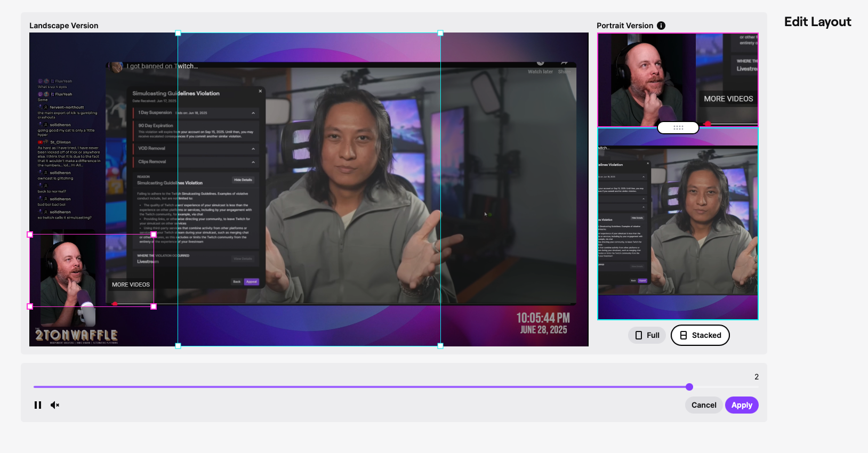The image size is (868, 453).
Task: Click top-left cyan crop handle
Action: tap(178, 33)
